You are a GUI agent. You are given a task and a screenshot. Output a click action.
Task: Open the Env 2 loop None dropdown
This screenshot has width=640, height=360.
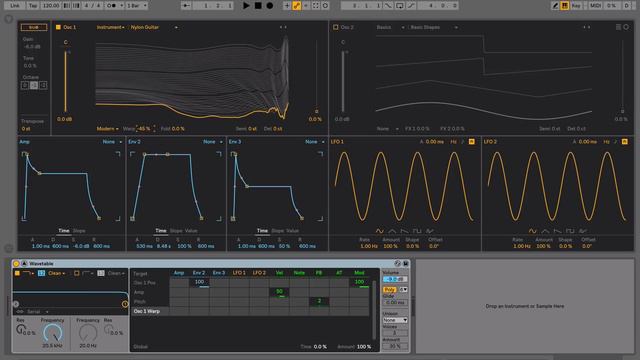coord(213,142)
